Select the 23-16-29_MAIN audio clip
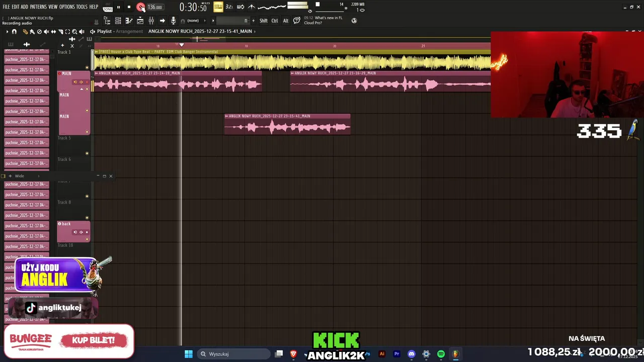 click(390, 81)
